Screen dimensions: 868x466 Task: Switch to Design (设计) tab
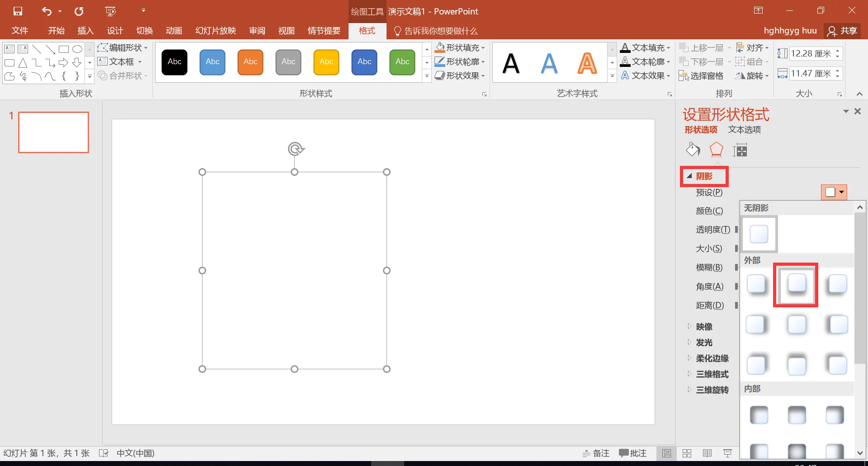115,31
